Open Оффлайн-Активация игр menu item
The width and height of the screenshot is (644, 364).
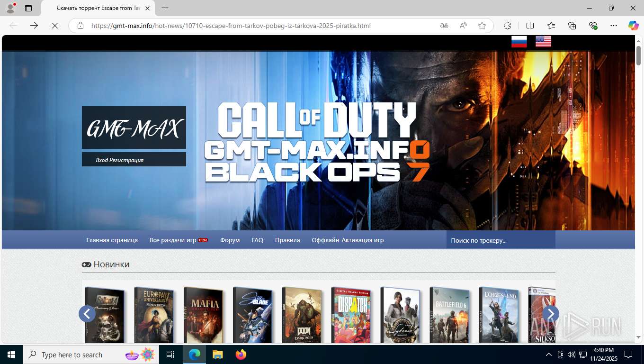(348, 240)
